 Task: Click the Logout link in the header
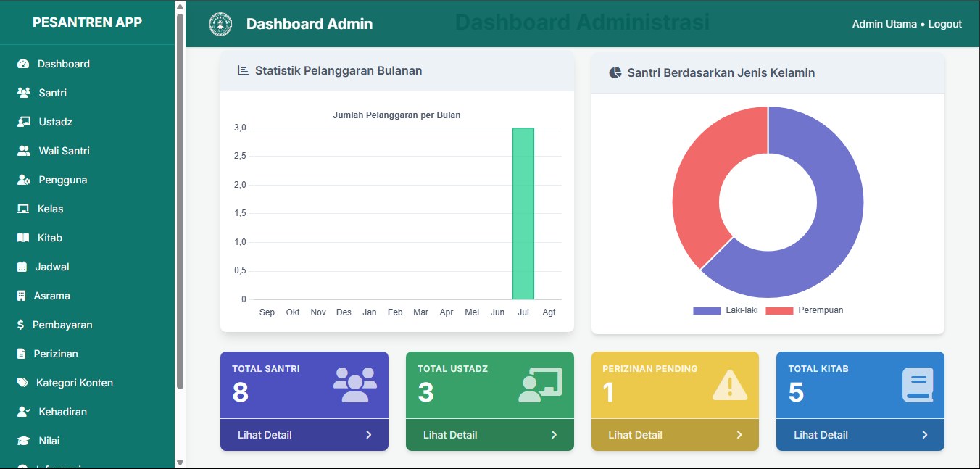click(944, 24)
